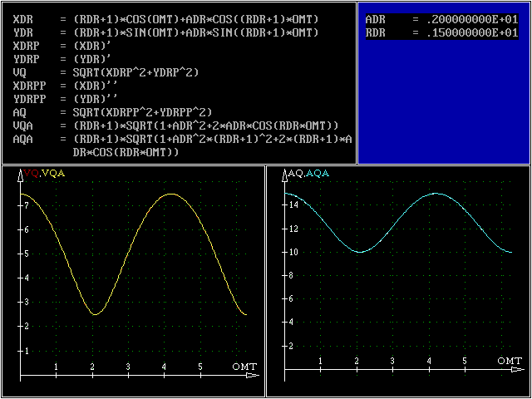Click the red VQ legend label

31,174
